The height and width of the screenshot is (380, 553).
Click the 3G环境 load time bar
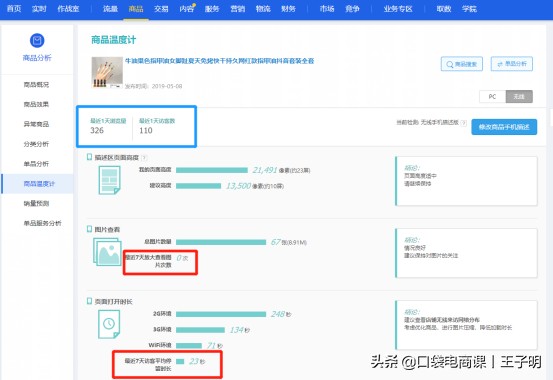(200, 330)
